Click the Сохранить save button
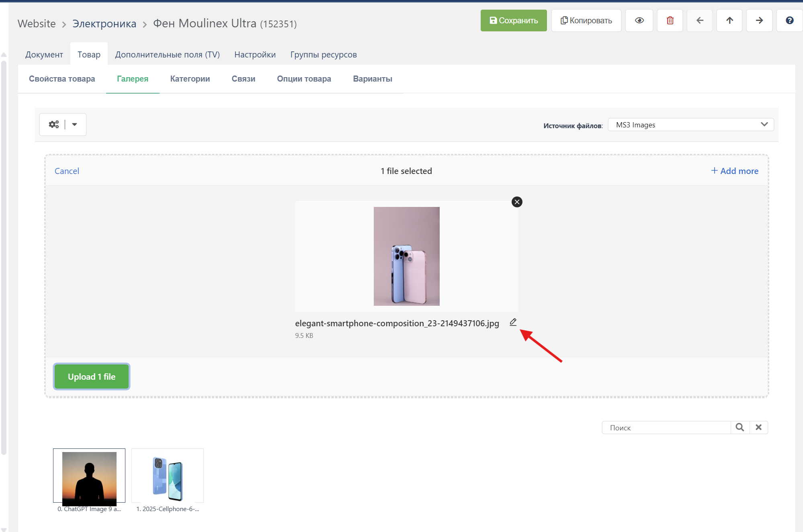The image size is (803, 532). (x=513, y=20)
